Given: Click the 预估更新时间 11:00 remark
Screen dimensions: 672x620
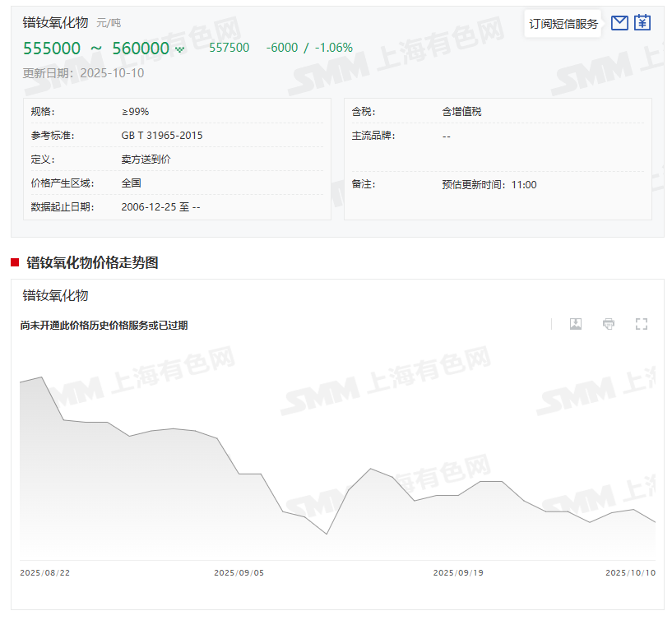Looking at the screenshot, I should pyautogui.click(x=489, y=185).
